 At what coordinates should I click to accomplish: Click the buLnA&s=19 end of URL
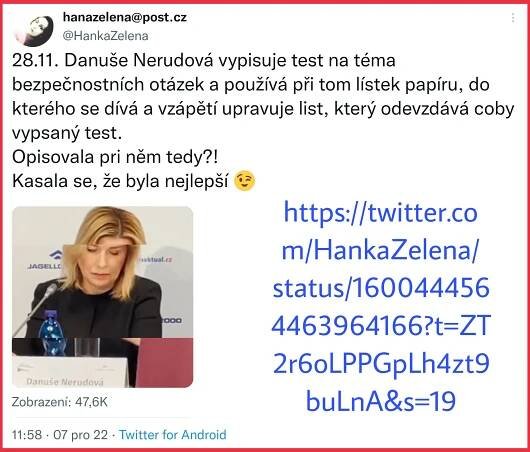pos(381,401)
